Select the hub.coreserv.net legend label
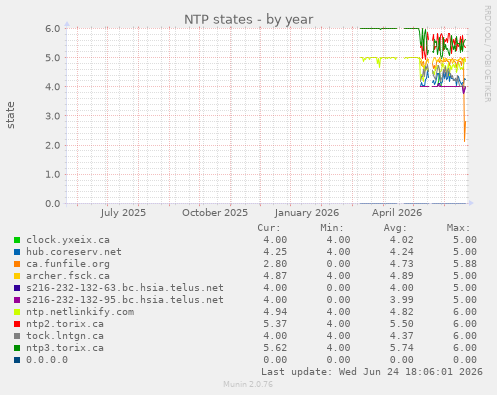Viewport: 497px width, 395px height. [74, 252]
